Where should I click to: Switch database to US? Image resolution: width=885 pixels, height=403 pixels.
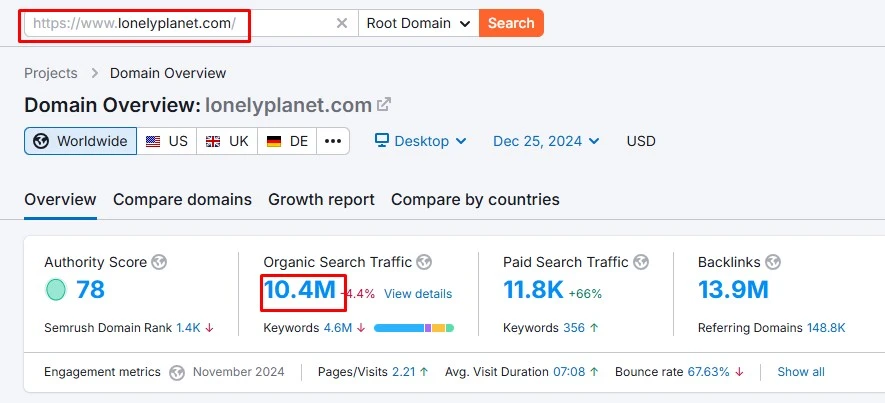coord(167,141)
